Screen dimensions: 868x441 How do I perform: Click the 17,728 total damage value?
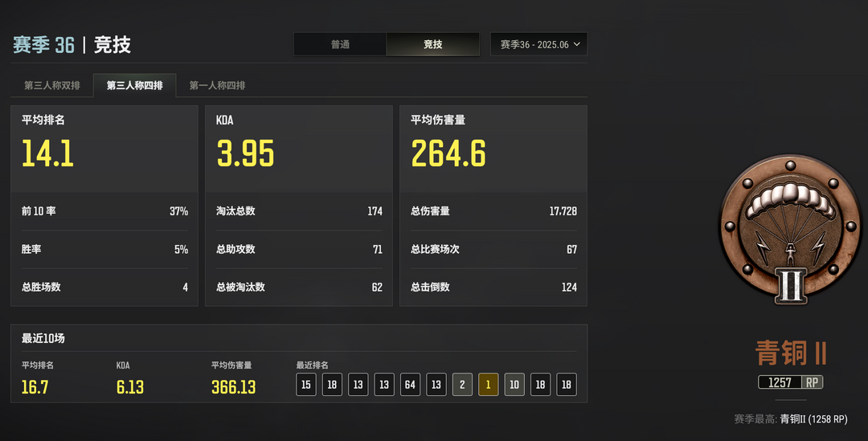click(x=563, y=211)
